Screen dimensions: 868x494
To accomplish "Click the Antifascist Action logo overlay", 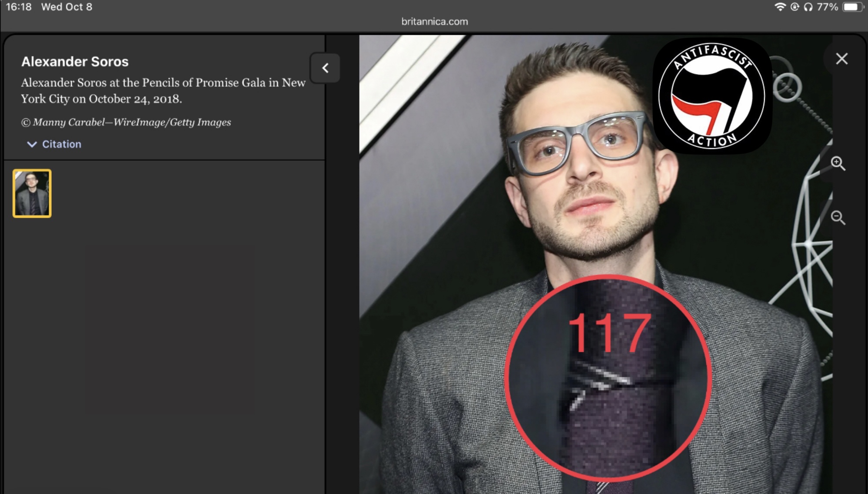I will [x=712, y=96].
